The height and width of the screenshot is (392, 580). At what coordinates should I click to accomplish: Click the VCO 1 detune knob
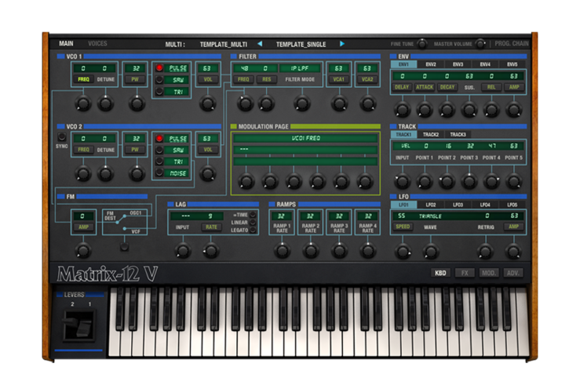105,103
